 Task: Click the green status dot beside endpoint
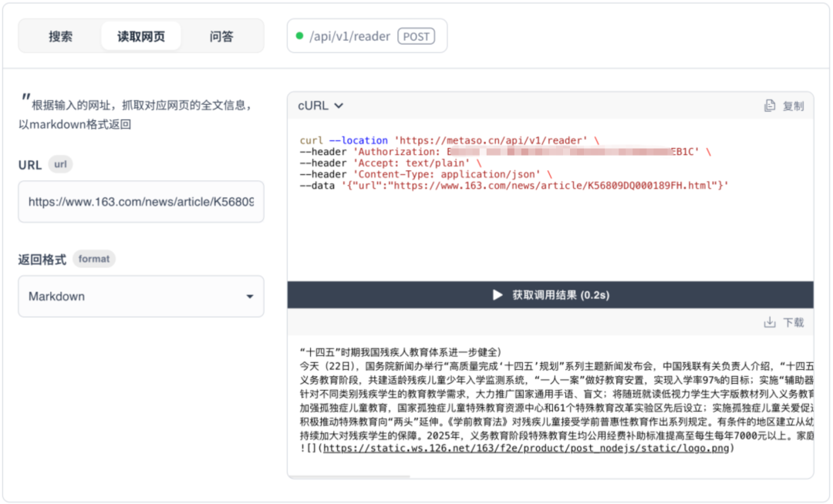[299, 36]
